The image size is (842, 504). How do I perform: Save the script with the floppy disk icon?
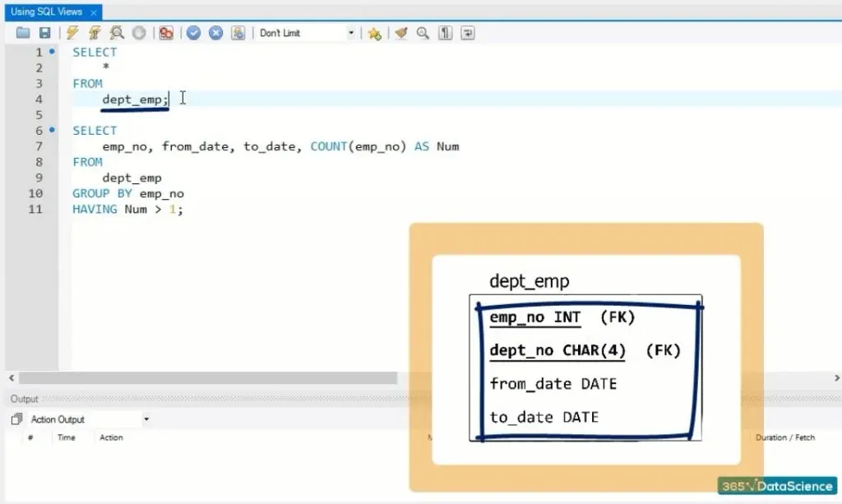click(44, 33)
